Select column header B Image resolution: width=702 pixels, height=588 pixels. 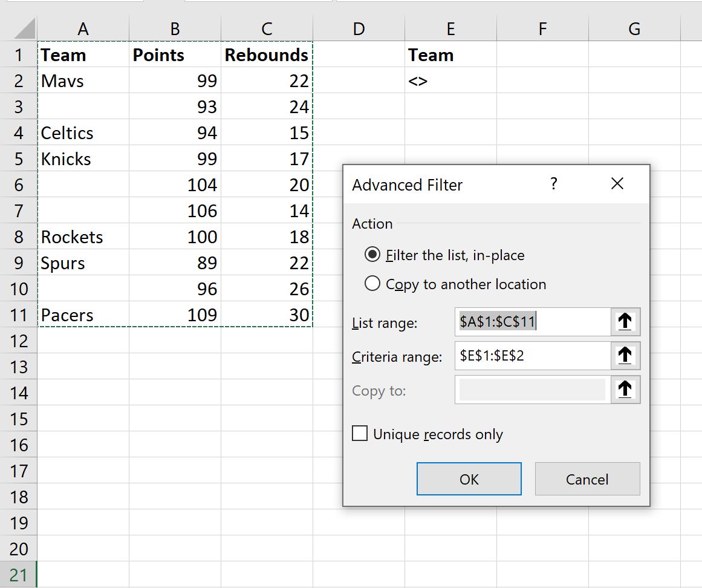pos(174,28)
